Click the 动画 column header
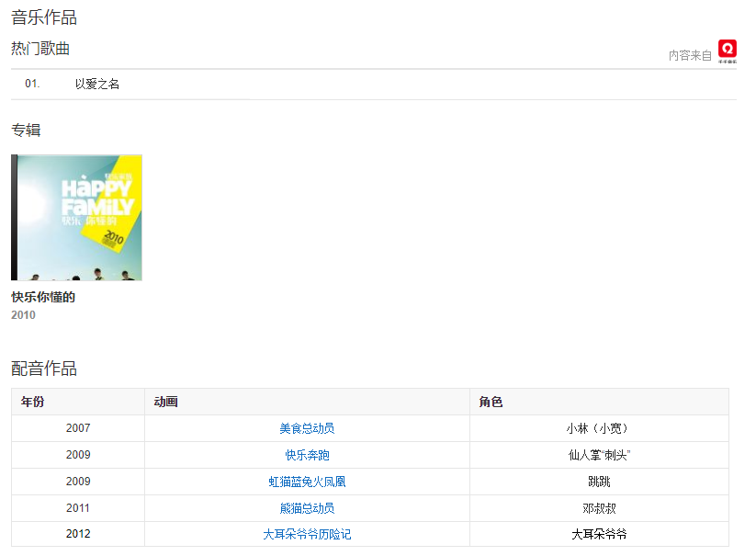This screenshot has width=756, height=556. [x=166, y=403]
